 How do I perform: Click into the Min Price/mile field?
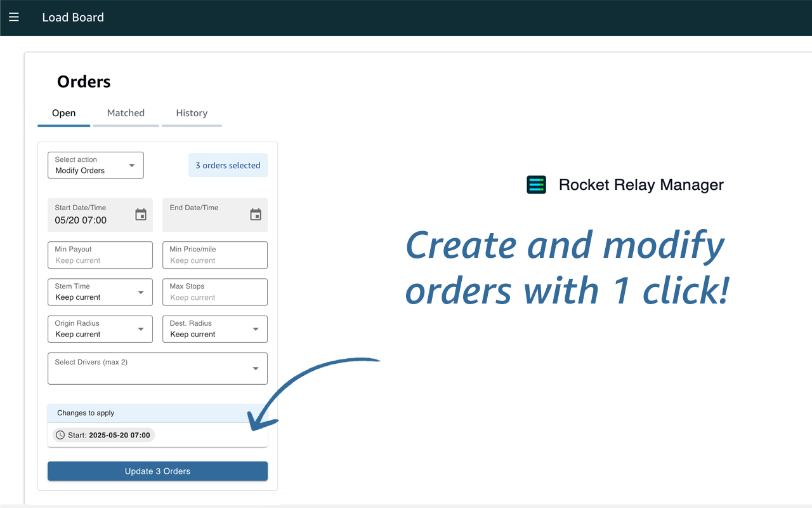(215, 255)
